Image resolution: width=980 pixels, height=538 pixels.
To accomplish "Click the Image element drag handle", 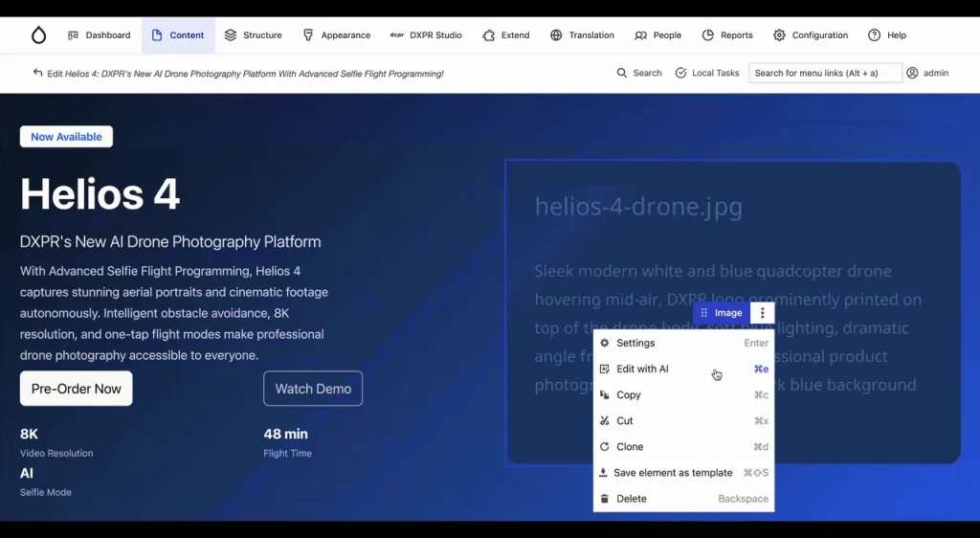I will 704,313.
